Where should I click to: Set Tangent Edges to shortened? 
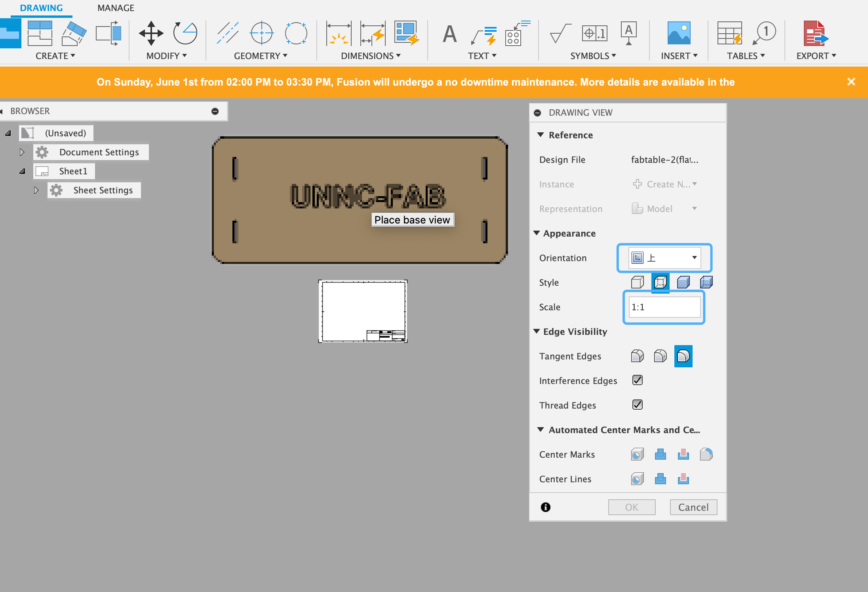660,356
